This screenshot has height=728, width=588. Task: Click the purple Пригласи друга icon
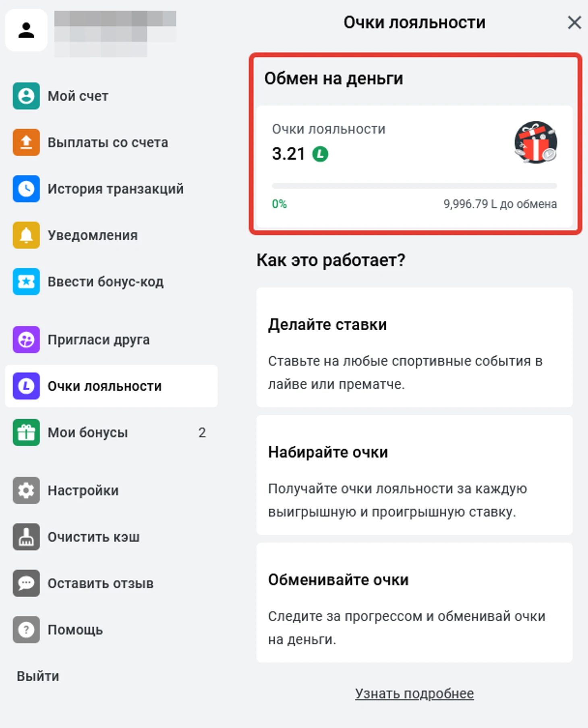pyautogui.click(x=26, y=340)
